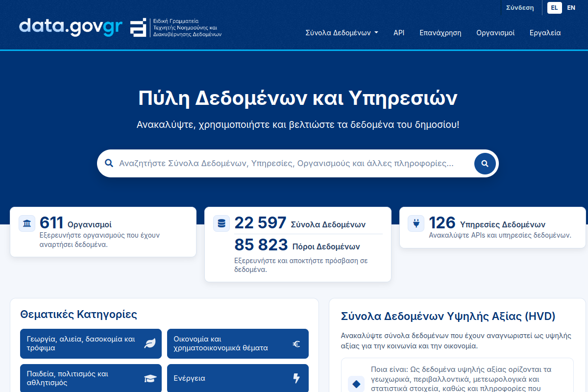This screenshot has height=392, width=588.
Task: Open the 611 Οργανισμοί card
Action: click(103, 232)
